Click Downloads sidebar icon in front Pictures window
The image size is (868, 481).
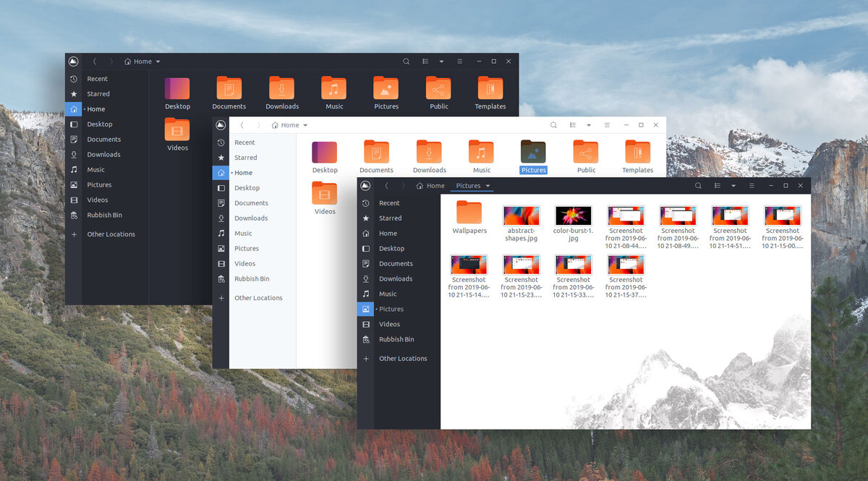coord(366,279)
